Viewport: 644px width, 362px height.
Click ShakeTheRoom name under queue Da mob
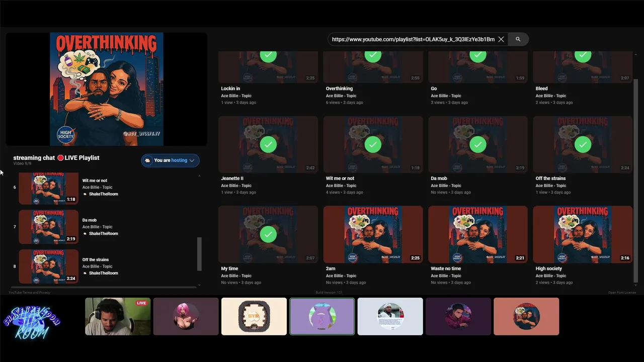[x=104, y=234]
